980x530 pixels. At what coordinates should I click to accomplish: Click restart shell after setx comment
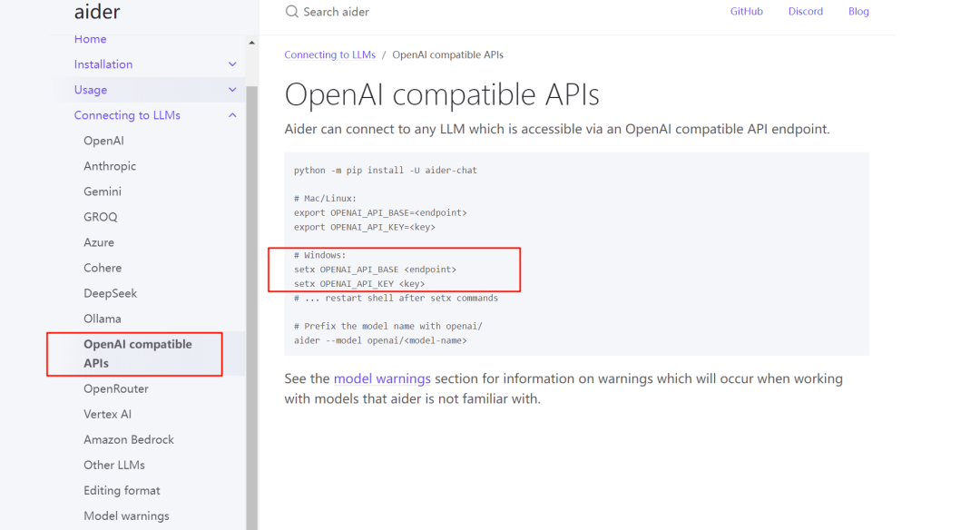pyautogui.click(x=396, y=298)
